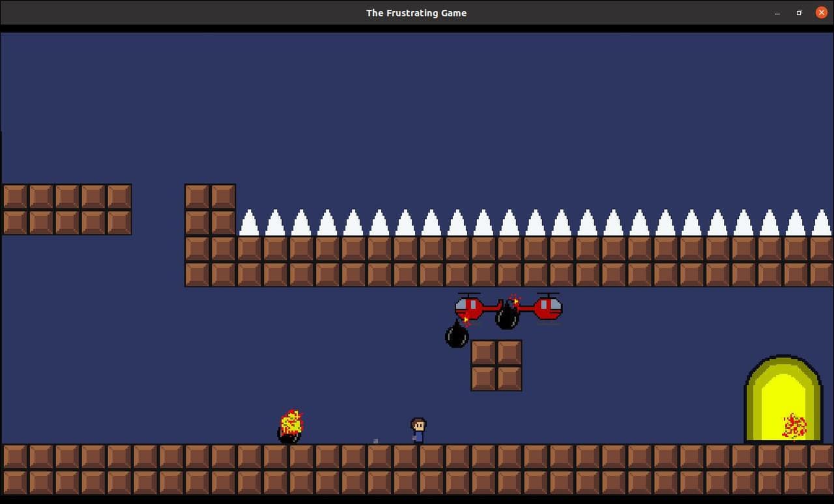Click the left red helicopter

pyautogui.click(x=478, y=306)
